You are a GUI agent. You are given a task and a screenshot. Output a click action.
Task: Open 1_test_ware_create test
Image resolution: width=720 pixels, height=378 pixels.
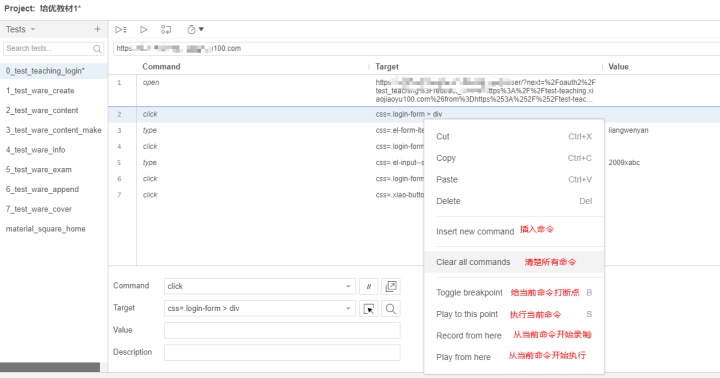coord(54,91)
